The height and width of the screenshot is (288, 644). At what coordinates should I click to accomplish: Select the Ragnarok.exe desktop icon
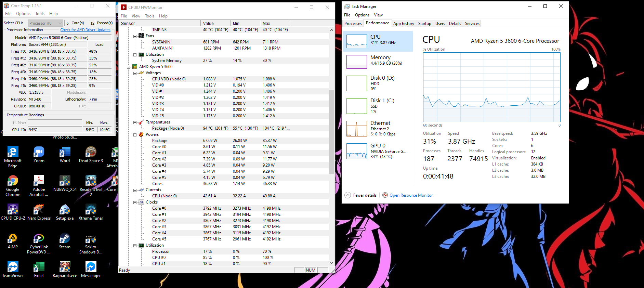[x=65, y=270]
